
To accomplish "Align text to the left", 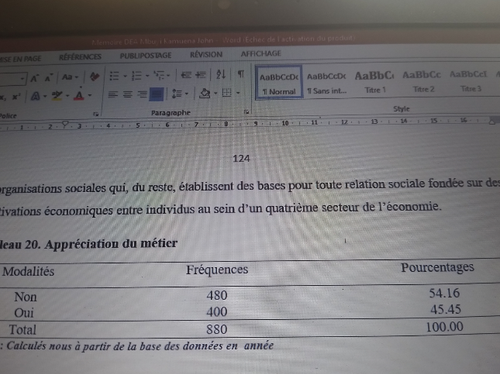I will (x=113, y=95).
